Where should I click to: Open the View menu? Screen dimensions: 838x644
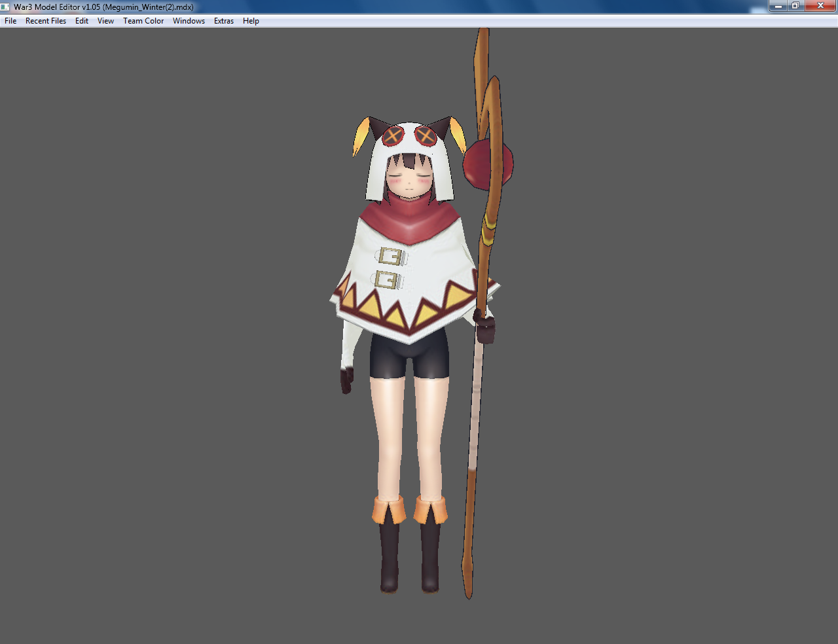click(x=105, y=21)
